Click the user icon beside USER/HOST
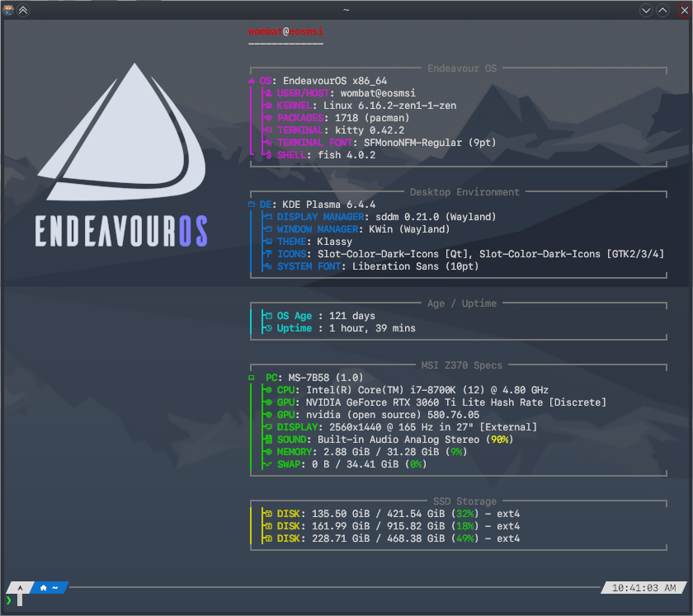 [x=268, y=93]
